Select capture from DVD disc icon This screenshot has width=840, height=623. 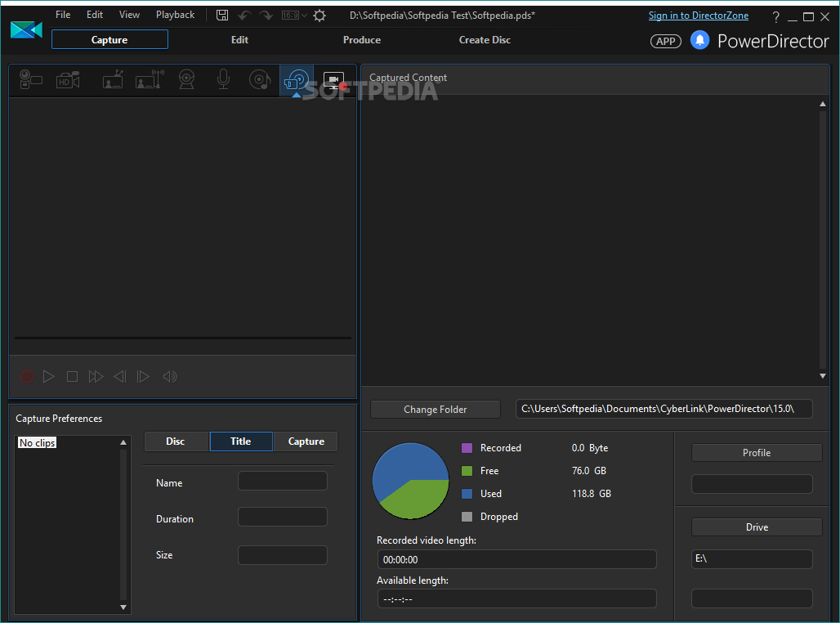[297, 80]
